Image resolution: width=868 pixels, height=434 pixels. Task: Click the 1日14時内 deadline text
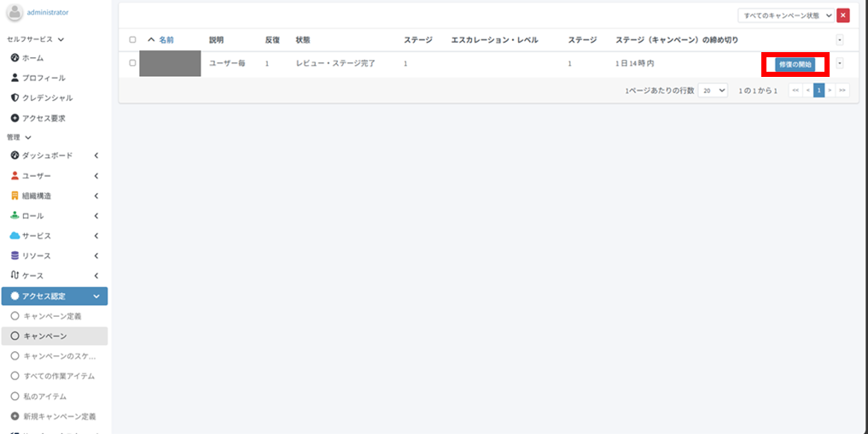(x=635, y=64)
